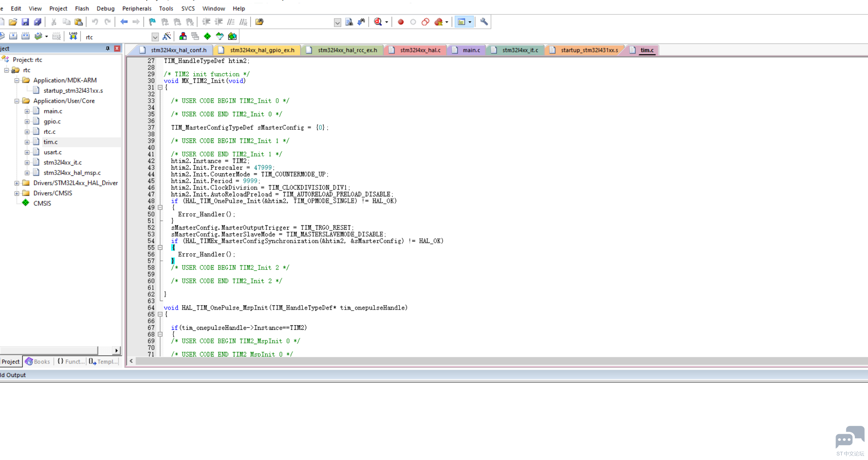Screen dimensions: 868x460
Task: Uncomment the selected lines
Action: [243, 22]
